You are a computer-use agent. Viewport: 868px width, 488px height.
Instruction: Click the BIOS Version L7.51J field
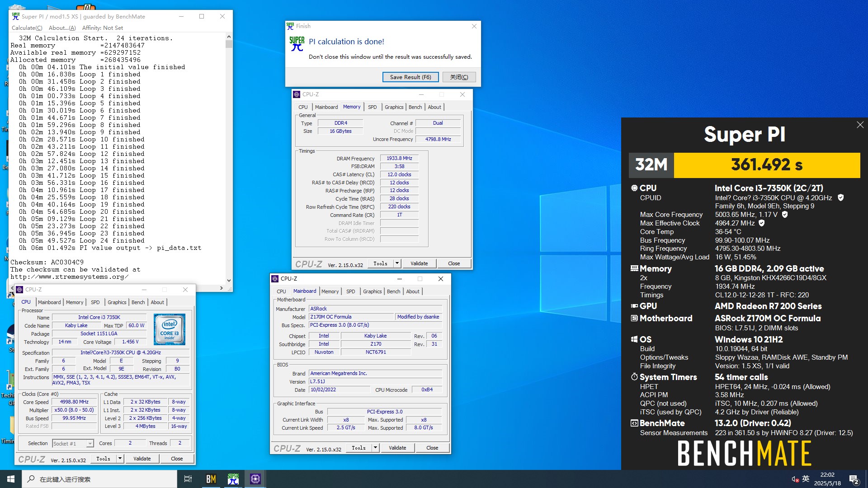tap(375, 381)
